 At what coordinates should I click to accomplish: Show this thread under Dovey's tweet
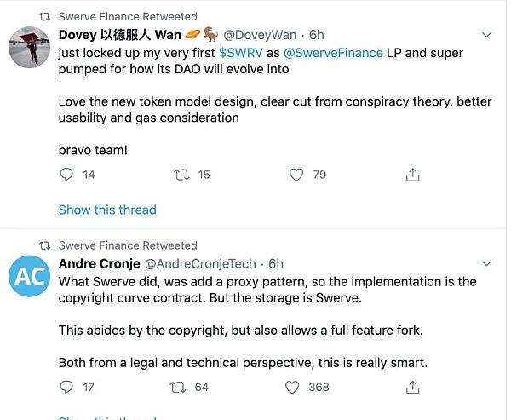coord(107,210)
